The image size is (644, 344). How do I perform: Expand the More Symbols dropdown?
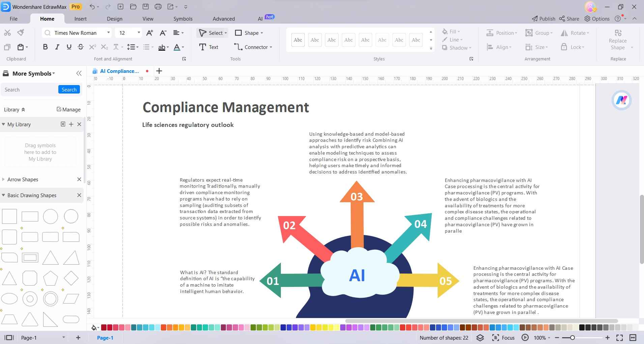[54, 73]
